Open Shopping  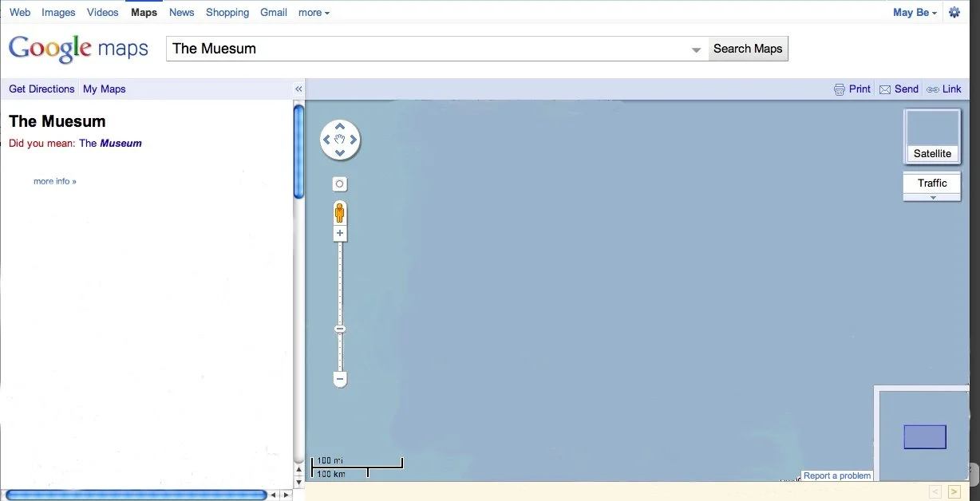coord(227,13)
